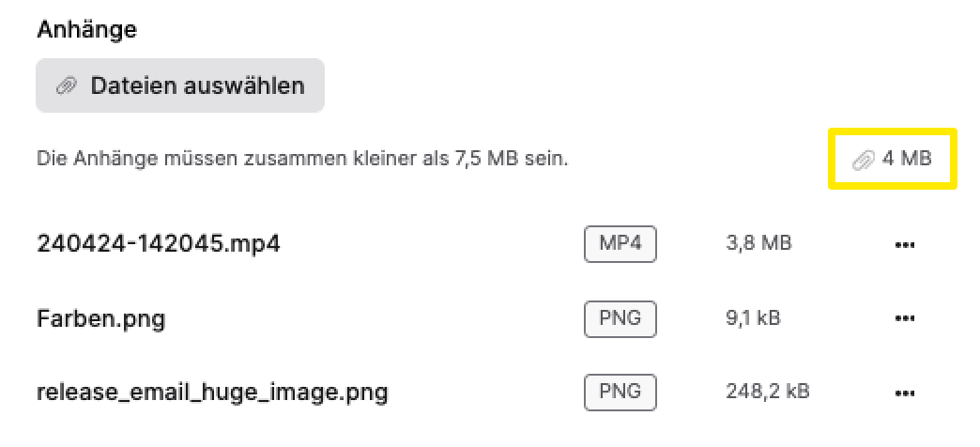This screenshot has height=447, width=980.
Task: Open the three-dot menu for 240424-142045.mp4
Action: point(905,245)
